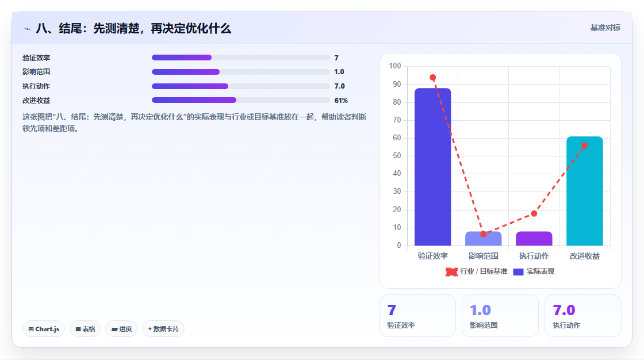
Task: Click the benchmark point on 改进收益 bar
Action: (x=584, y=145)
